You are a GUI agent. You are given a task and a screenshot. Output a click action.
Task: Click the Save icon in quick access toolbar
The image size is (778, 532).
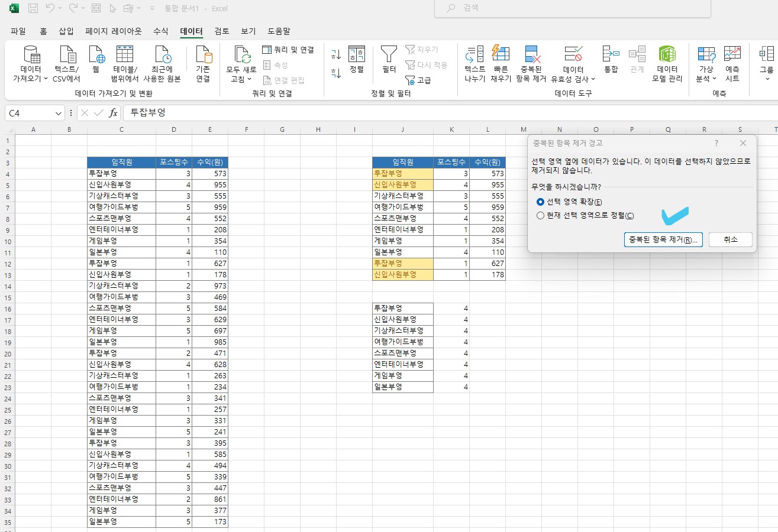(33, 9)
